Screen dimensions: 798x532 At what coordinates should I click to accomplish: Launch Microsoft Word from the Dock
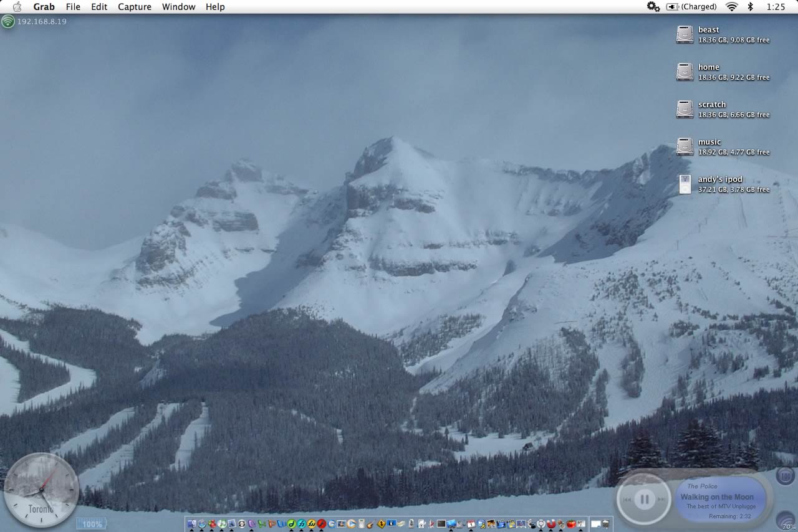tap(282, 524)
